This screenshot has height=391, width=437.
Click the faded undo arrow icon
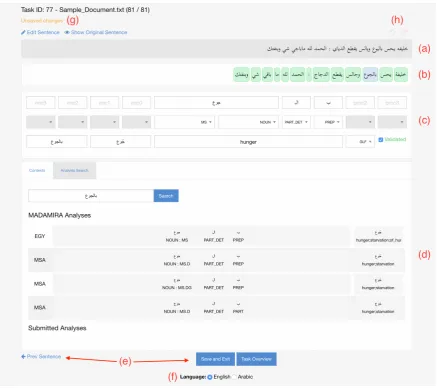pyautogui.click(x=393, y=32)
